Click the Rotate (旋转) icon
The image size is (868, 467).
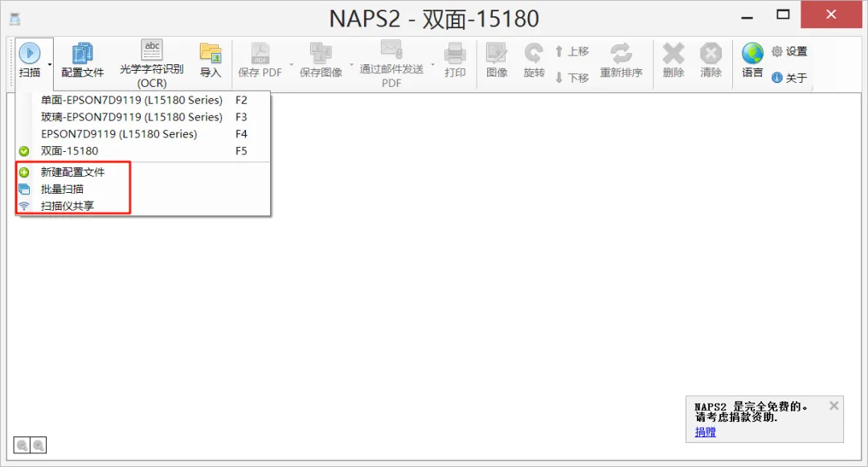pyautogui.click(x=534, y=54)
